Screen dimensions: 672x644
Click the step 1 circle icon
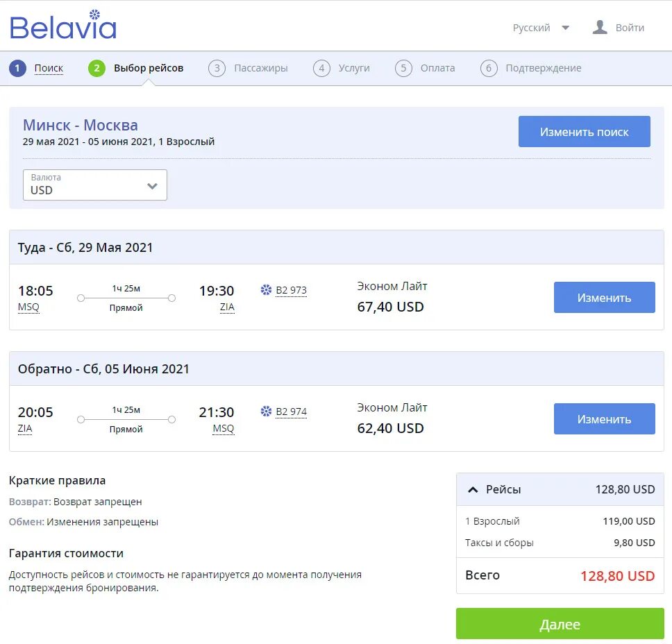click(x=18, y=68)
